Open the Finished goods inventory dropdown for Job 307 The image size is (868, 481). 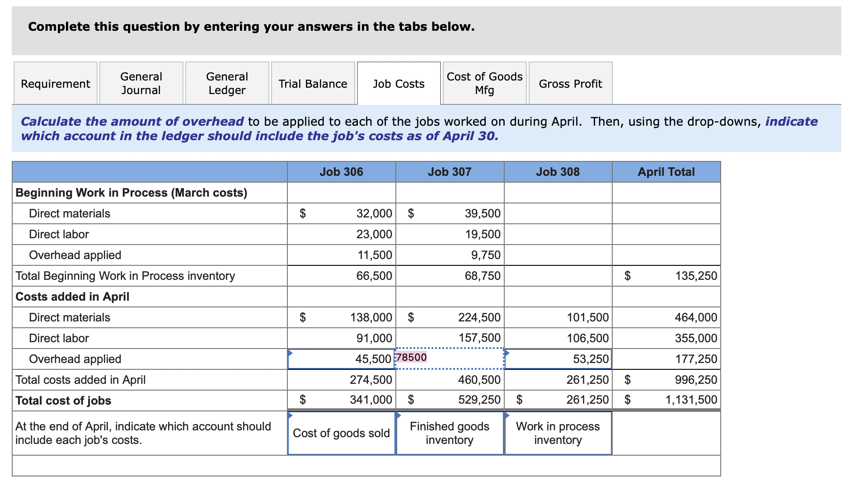point(450,433)
